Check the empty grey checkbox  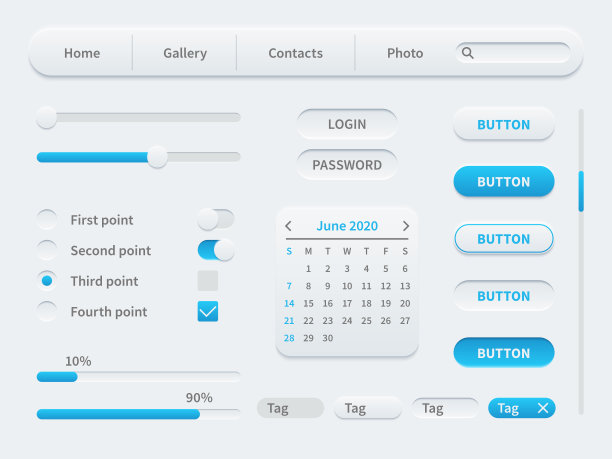[208, 281]
